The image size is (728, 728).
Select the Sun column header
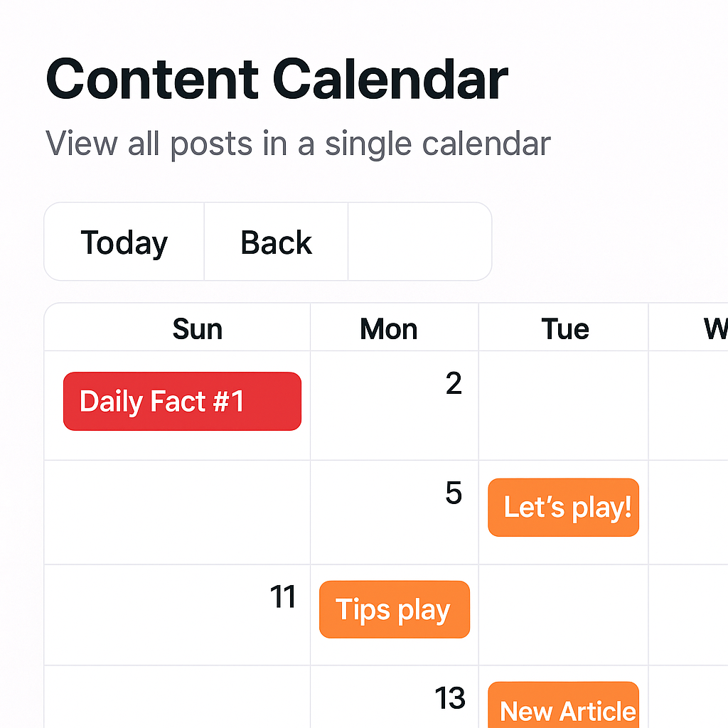pos(197,329)
